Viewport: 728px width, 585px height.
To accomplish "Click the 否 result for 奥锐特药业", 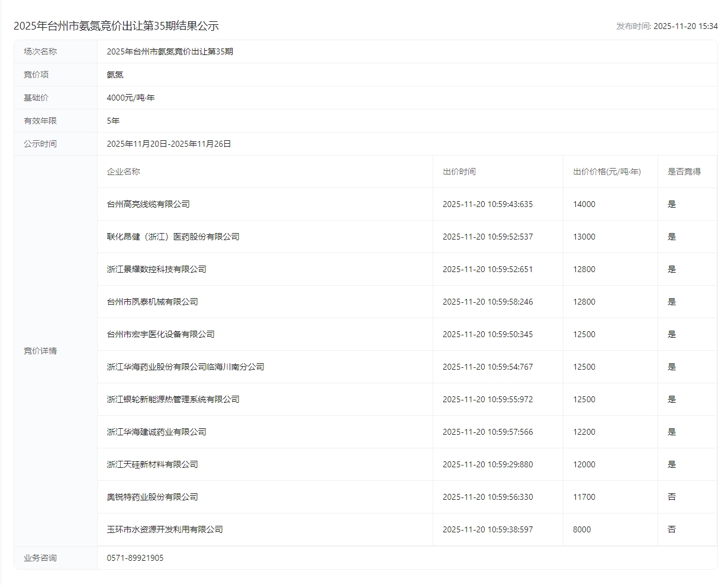I will (x=671, y=497).
